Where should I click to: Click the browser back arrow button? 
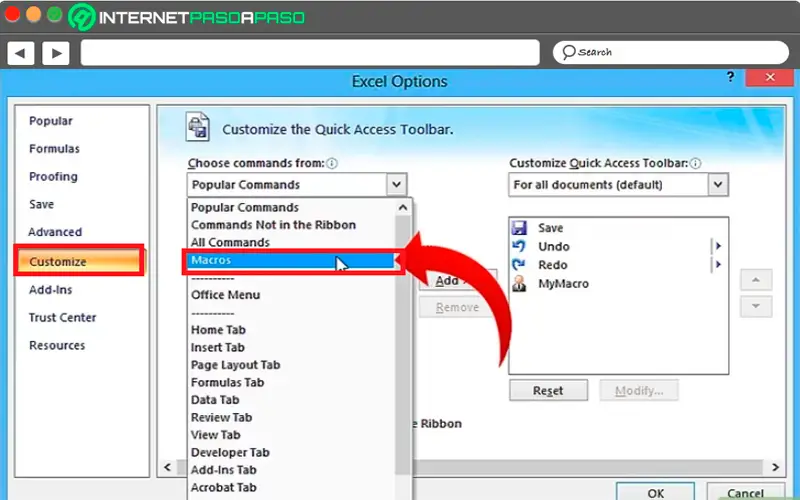tap(20, 53)
